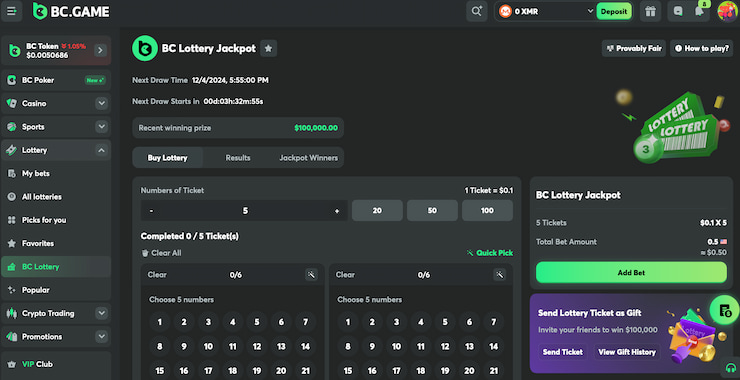Open Picks for you in sidebar
The image size is (740, 380).
56,220
